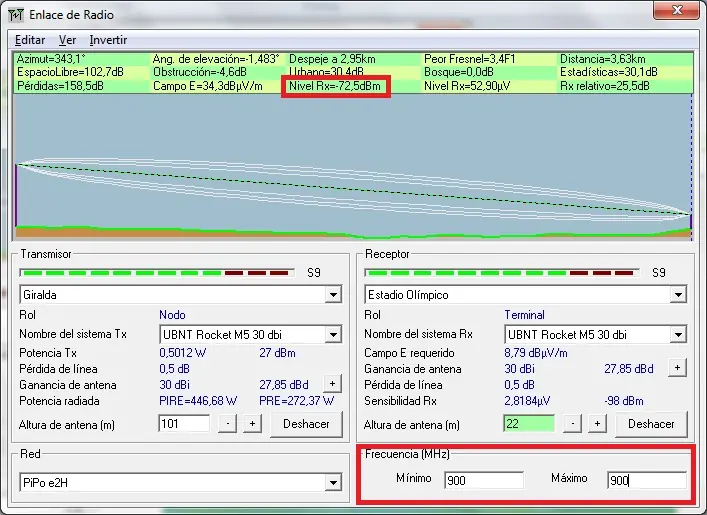The width and height of the screenshot is (707, 515).
Task: Click the plus button beside transmitter antenna gain
Action: [332, 384]
